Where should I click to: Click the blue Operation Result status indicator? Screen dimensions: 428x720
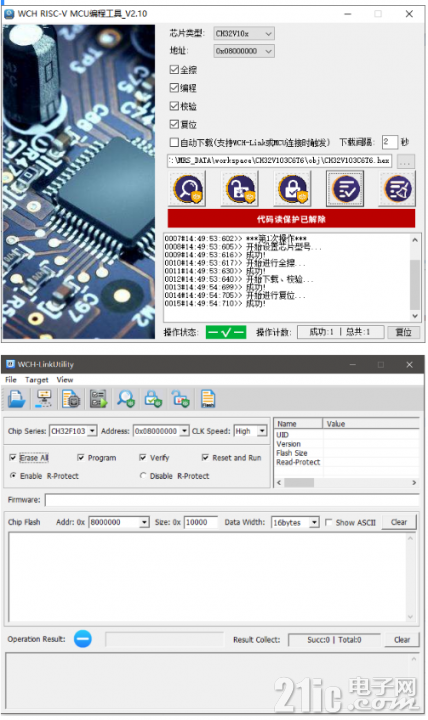(x=83, y=639)
